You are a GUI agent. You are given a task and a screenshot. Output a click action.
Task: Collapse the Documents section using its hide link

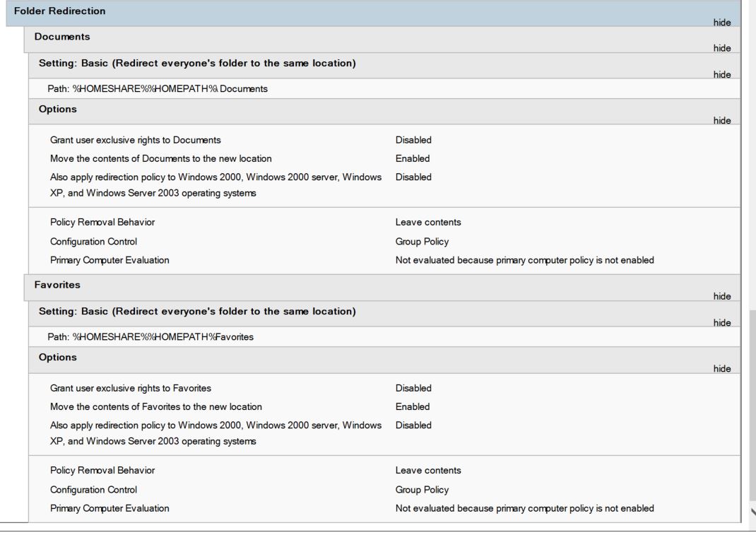coord(721,48)
